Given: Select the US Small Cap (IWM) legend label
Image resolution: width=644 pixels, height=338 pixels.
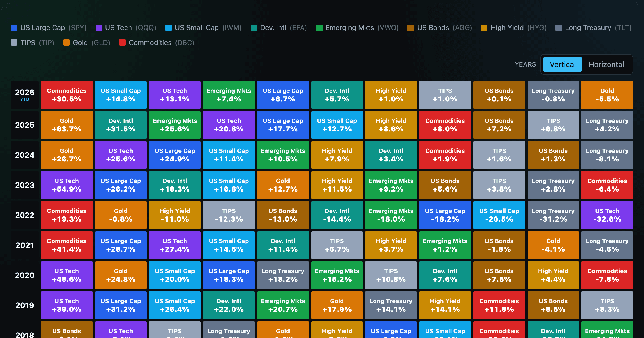Looking at the screenshot, I should point(208,28).
